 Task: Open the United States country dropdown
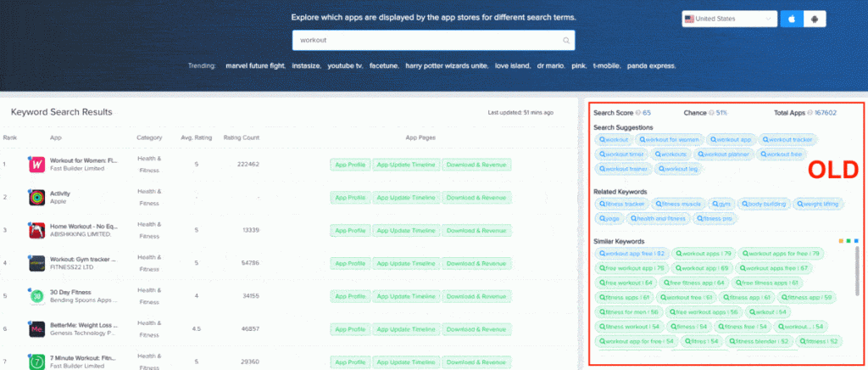[x=729, y=19]
